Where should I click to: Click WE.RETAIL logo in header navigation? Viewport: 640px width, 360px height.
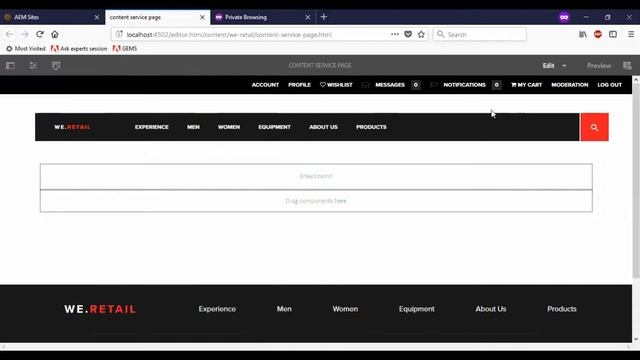coord(72,127)
